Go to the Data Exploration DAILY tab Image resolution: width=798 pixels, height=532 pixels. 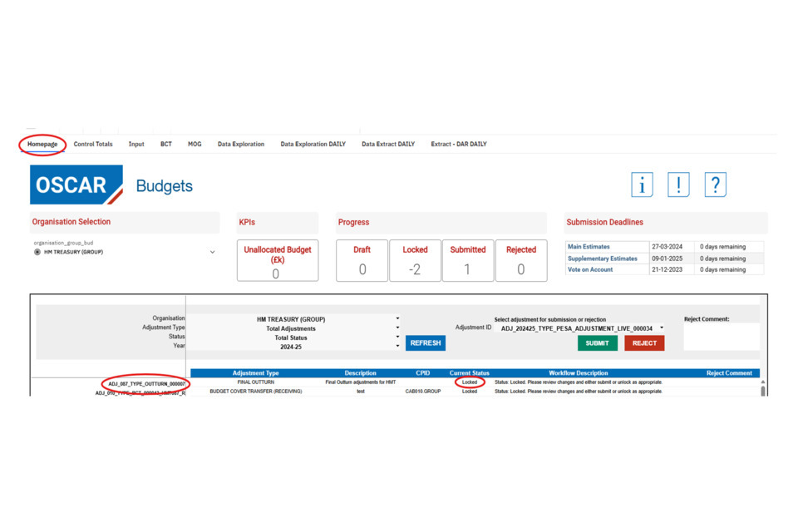[313, 145]
